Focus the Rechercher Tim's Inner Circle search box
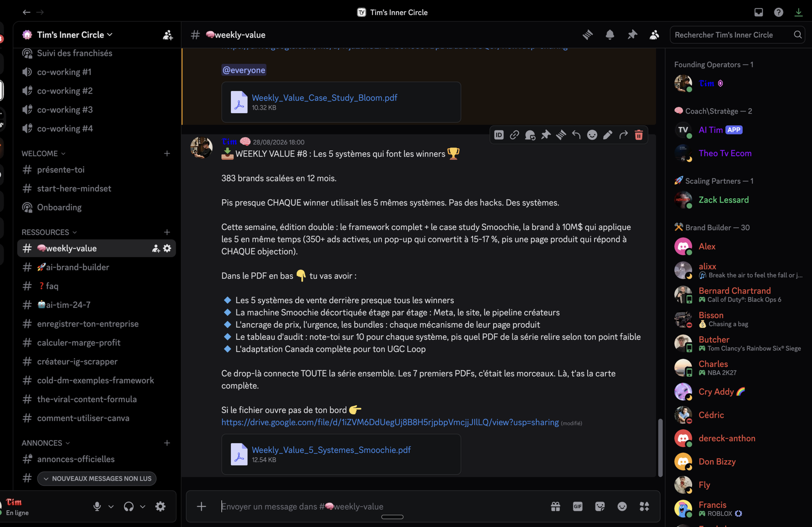This screenshot has height=527, width=812. click(x=737, y=34)
